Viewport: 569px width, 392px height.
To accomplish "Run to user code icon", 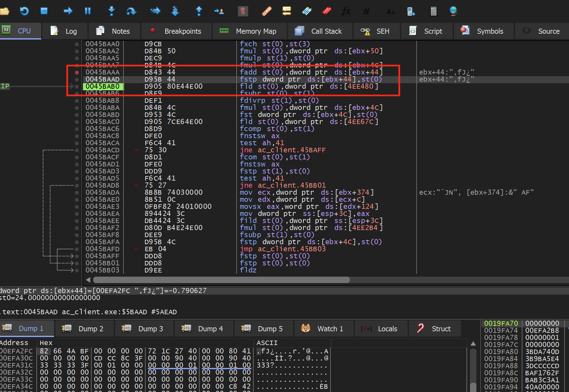I will [x=219, y=11].
